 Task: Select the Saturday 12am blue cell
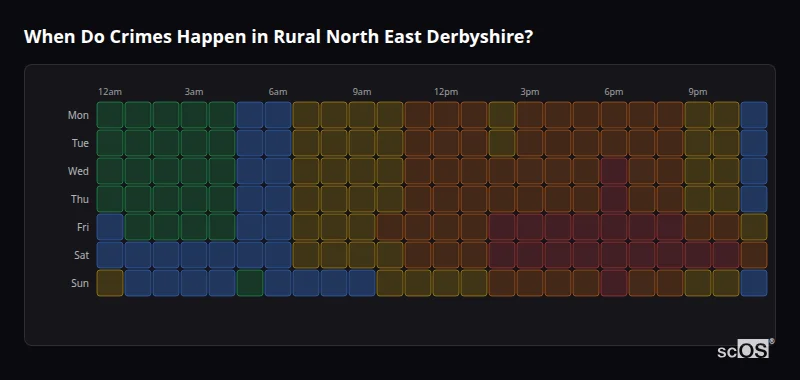tap(110, 255)
